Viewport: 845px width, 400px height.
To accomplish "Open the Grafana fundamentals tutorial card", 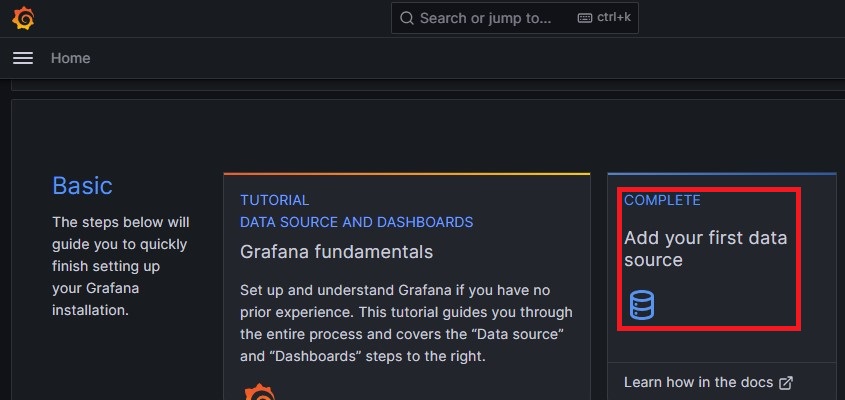I will 407,287.
